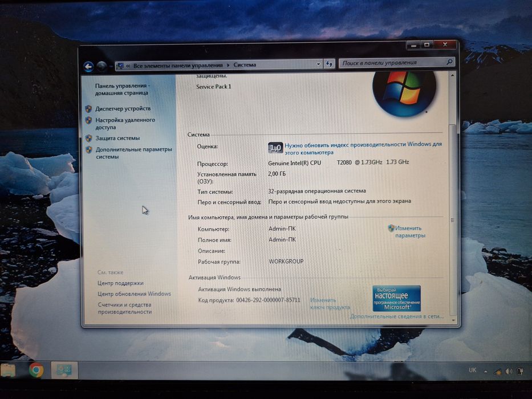The height and width of the screenshot is (399, 532).
Task: Click the shield icon beside 'Диспетчер устройств'
Action: (x=88, y=109)
